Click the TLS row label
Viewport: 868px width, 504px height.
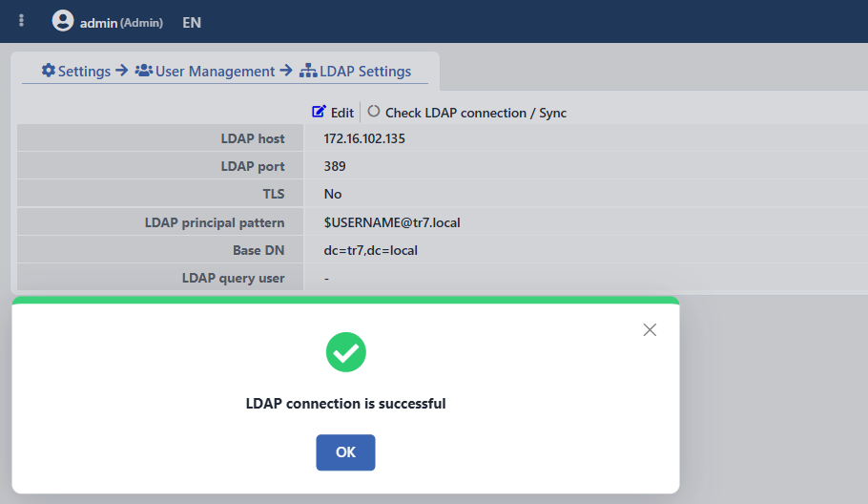274,194
